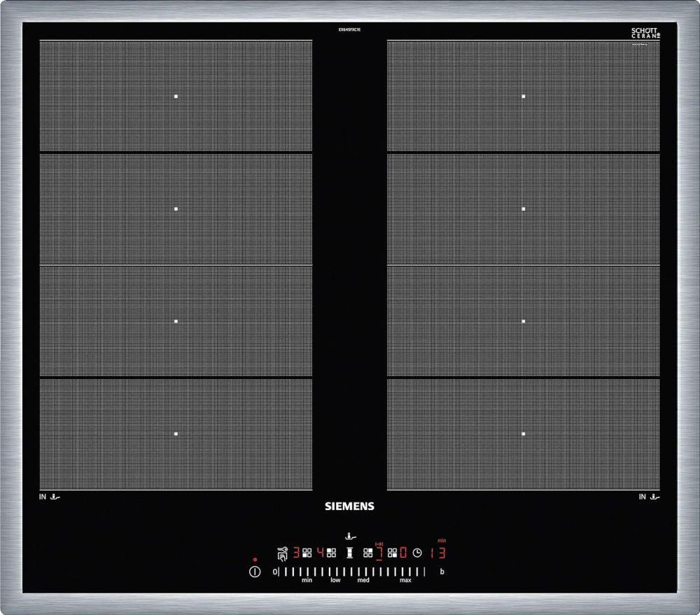Viewport: 700px width, 615px height.
Task: Tap the white 0 at the power scale start
Action: (275, 572)
